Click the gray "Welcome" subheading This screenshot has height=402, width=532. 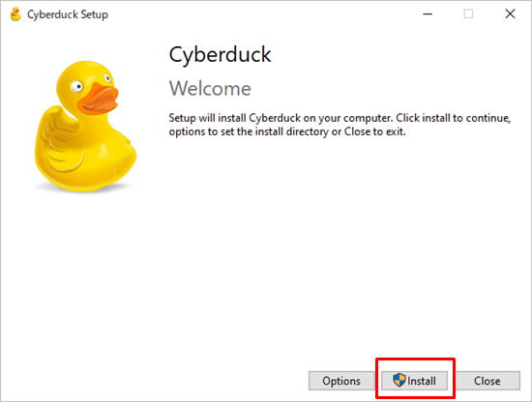pyautogui.click(x=210, y=89)
